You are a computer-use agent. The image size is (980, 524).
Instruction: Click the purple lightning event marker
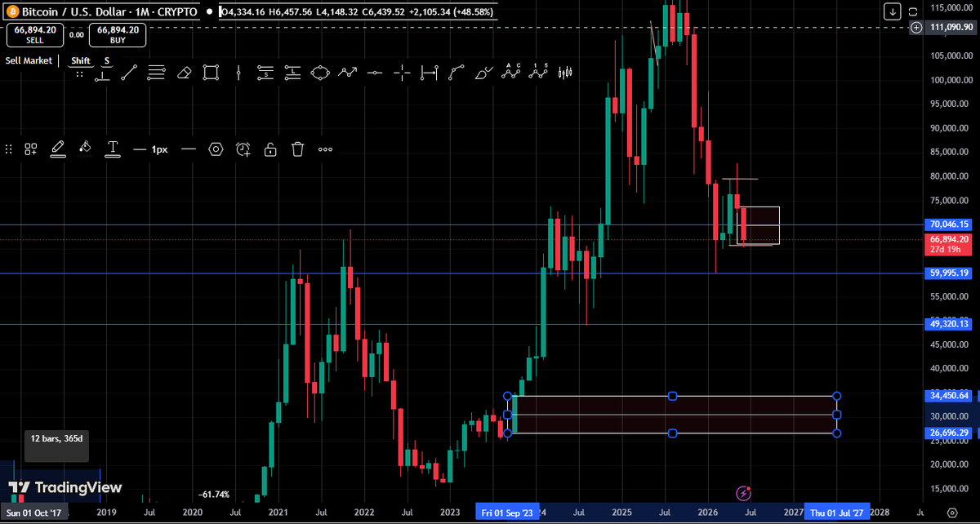point(744,493)
